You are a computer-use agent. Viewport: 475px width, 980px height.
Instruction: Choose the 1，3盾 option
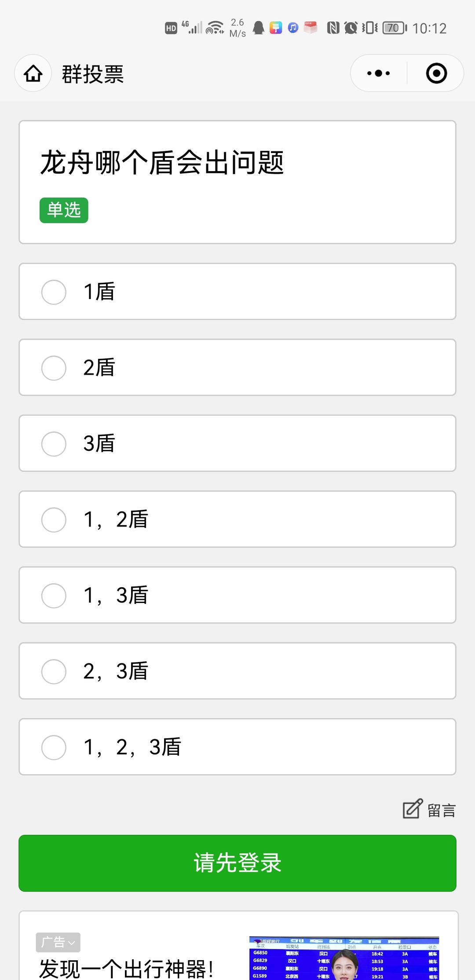pyautogui.click(x=237, y=595)
